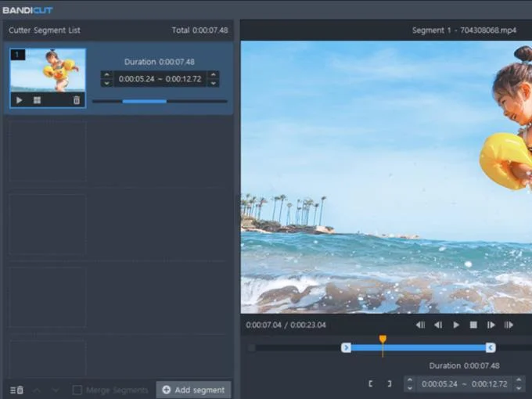Delete all segments with list trash icon
The width and height of the screenshot is (532, 399).
tap(16, 390)
